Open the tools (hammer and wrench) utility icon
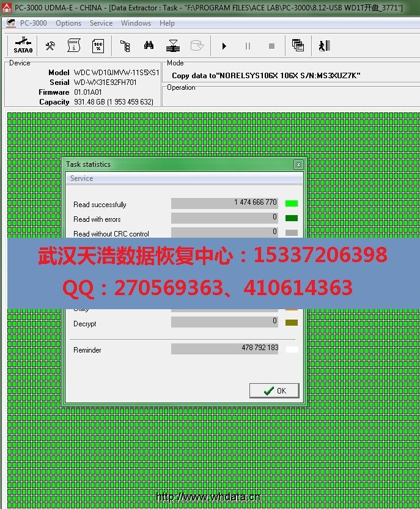Image resolution: width=420 pixels, height=509 pixels. [x=51, y=46]
